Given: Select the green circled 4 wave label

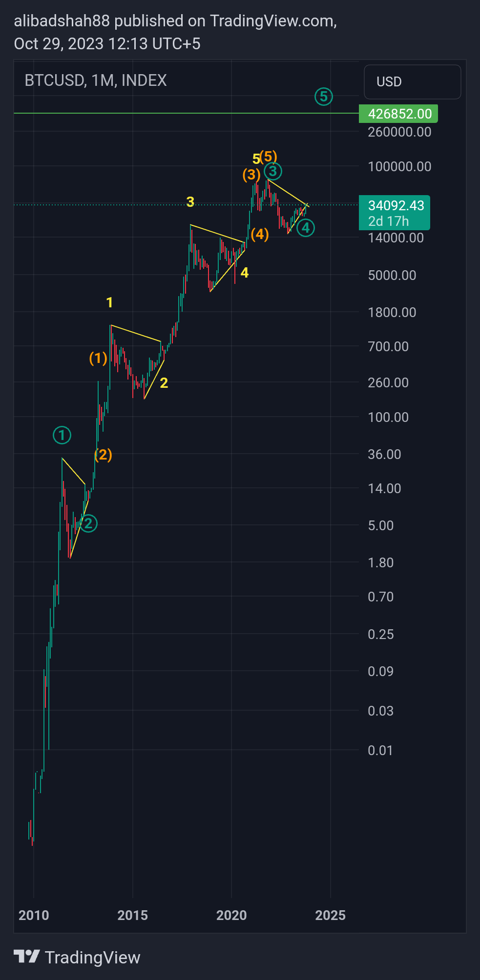Looking at the screenshot, I should (x=306, y=228).
